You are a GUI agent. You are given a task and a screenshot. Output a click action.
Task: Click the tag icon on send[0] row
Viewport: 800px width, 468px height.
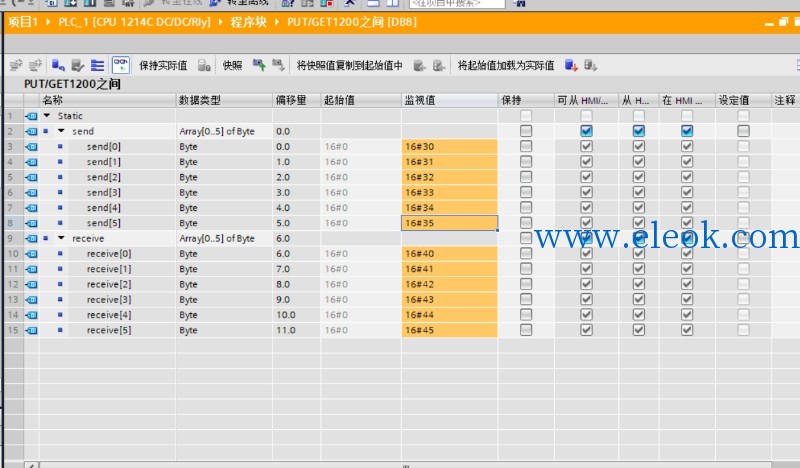pyautogui.click(x=32, y=146)
